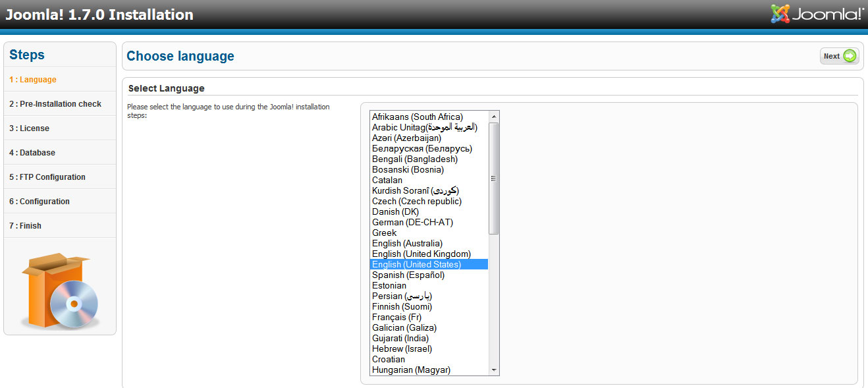Select Беларуская (Беларусь)

pyautogui.click(x=429, y=149)
